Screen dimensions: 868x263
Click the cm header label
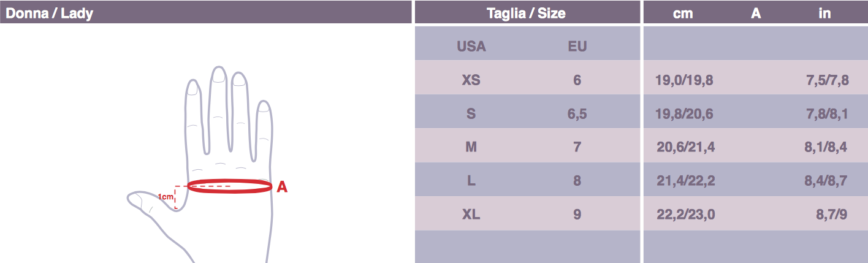click(x=683, y=13)
